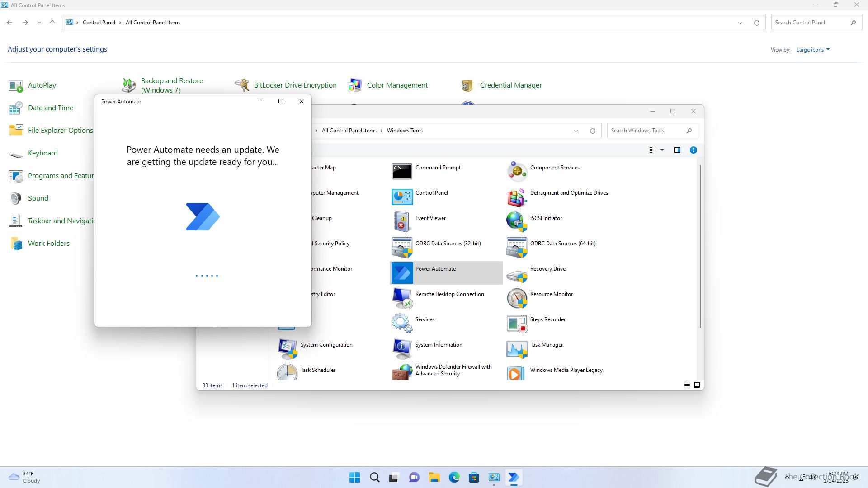Image resolution: width=868 pixels, height=488 pixels.
Task: Click in the Search Windows Tools field
Action: coord(647,131)
